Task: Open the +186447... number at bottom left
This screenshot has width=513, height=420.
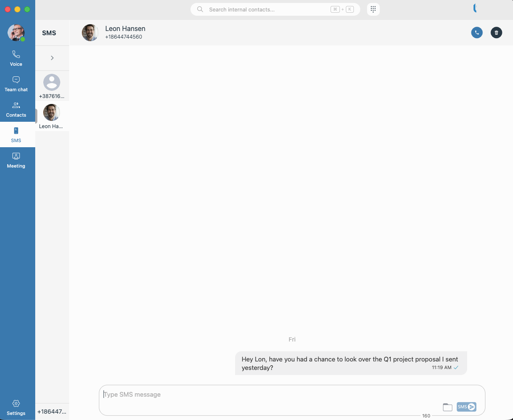Action: click(x=51, y=411)
